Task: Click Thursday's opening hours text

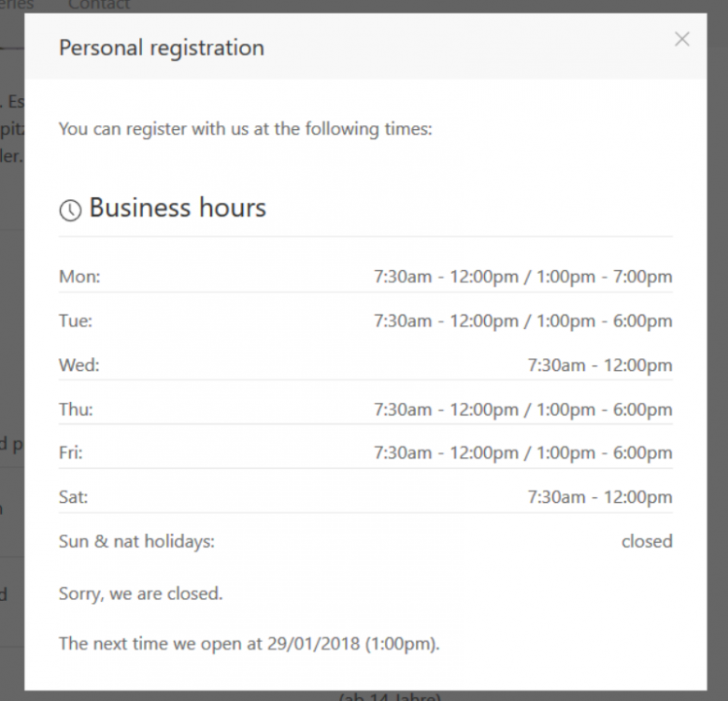Action: pos(522,409)
